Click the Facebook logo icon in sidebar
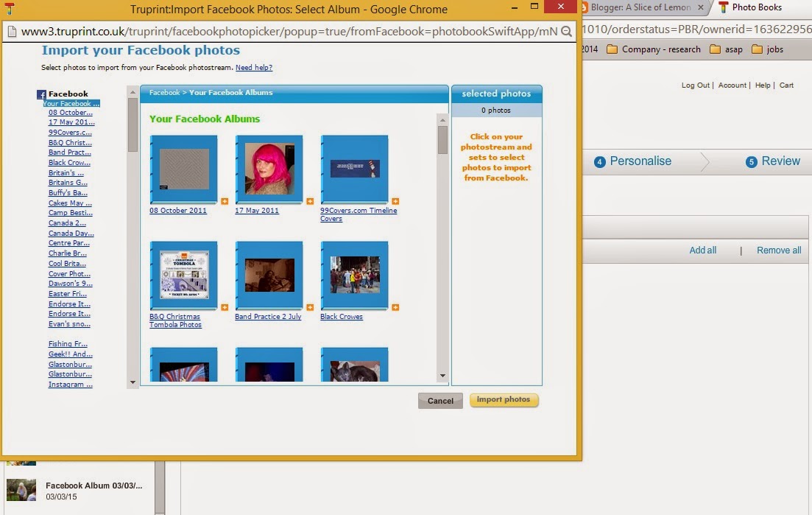 [41, 94]
